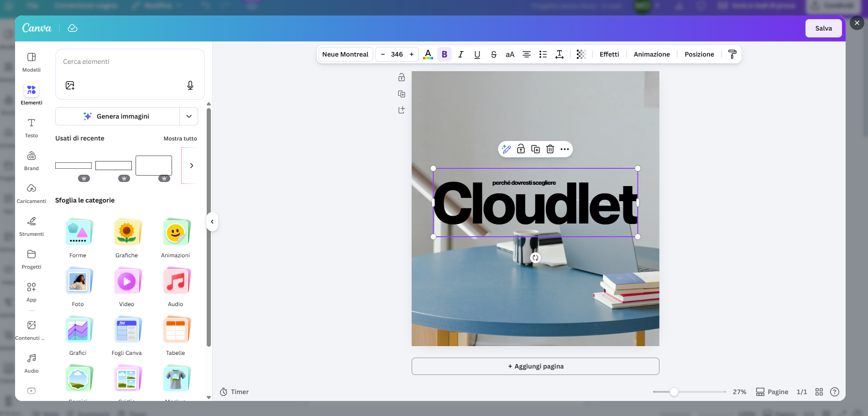Viewport: 868px width, 416px height.
Task: Open the Modelli templates panel
Action: pyautogui.click(x=31, y=62)
